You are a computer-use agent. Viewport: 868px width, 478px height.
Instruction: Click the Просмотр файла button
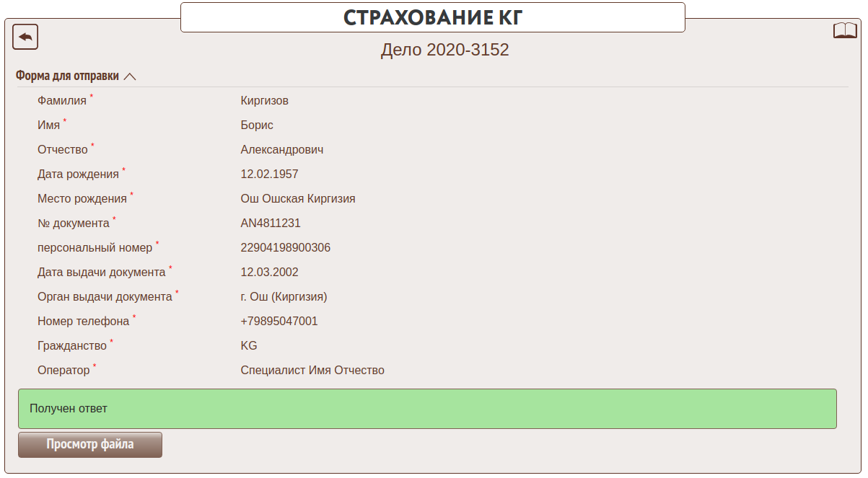[x=90, y=445]
